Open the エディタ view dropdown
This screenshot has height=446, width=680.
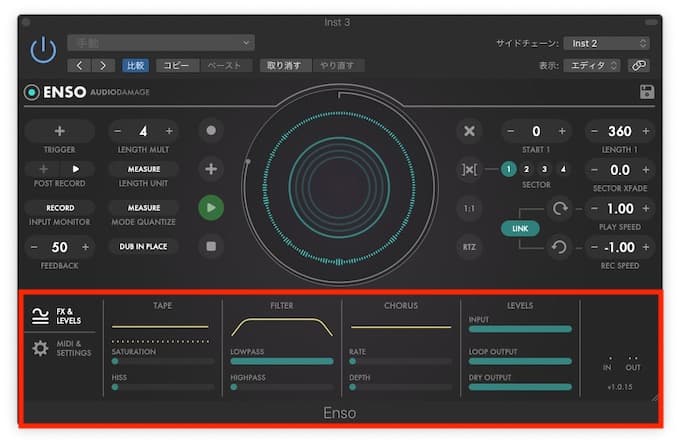tap(592, 66)
